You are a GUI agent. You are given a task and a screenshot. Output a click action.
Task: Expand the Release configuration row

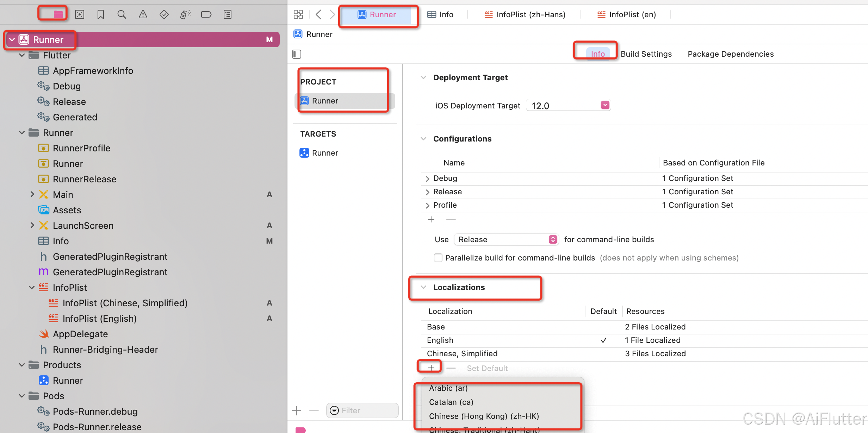(x=427, y=192)
